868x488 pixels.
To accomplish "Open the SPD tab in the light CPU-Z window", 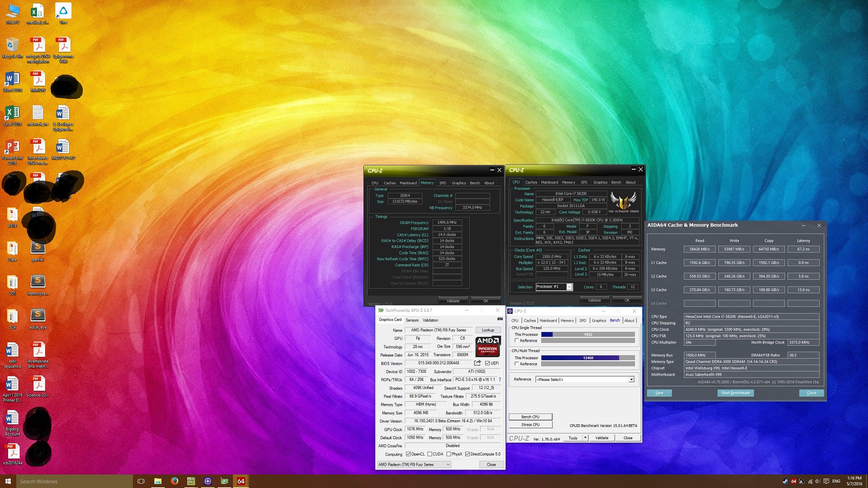I will tap(583, 321).
